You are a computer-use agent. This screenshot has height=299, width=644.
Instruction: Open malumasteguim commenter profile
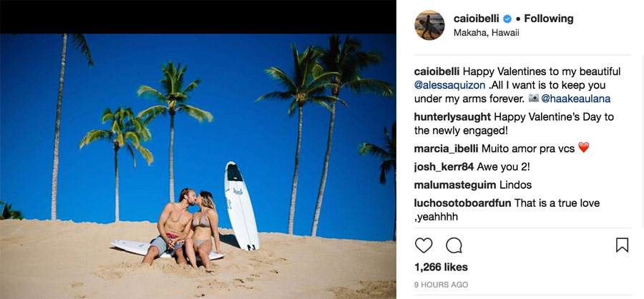click(455, 185)
